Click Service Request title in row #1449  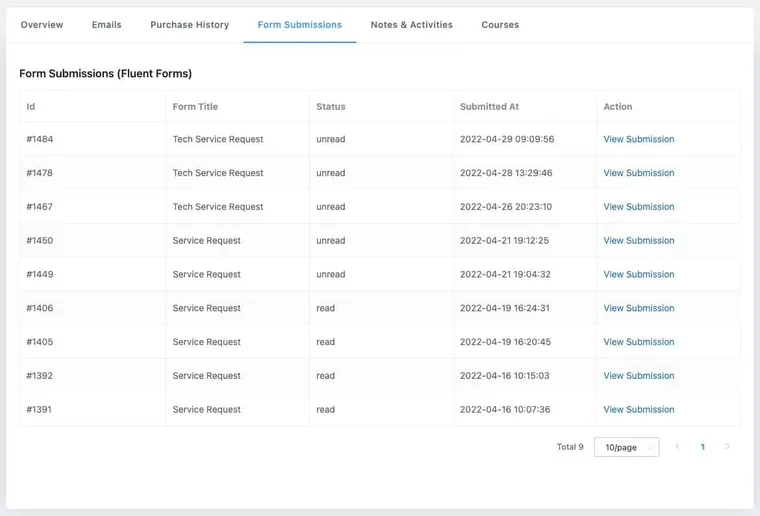point(206,274)
